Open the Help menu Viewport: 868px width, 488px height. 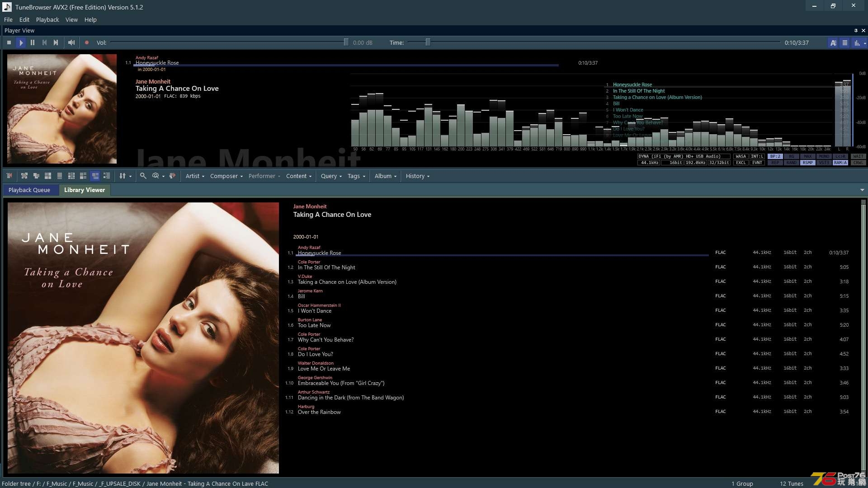point(90,20)
